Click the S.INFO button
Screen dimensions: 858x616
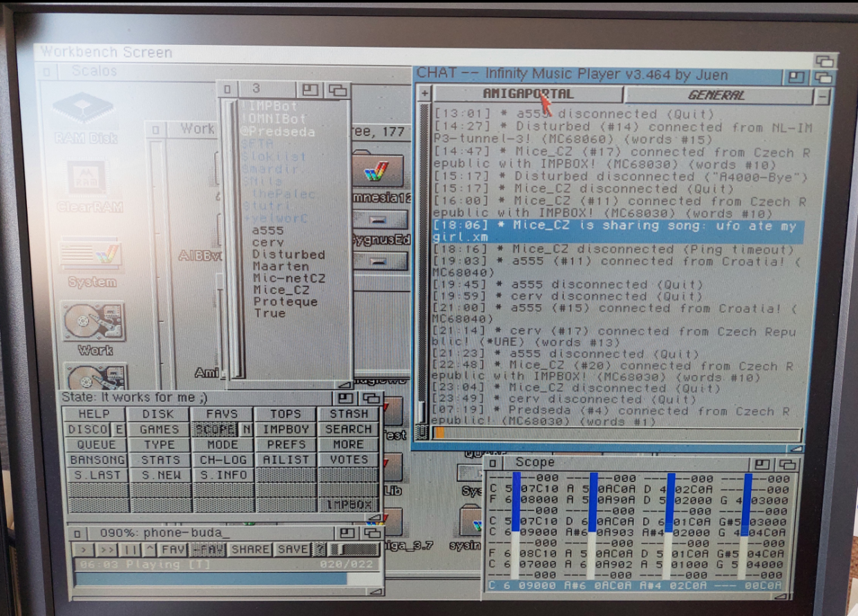point(222,475)
